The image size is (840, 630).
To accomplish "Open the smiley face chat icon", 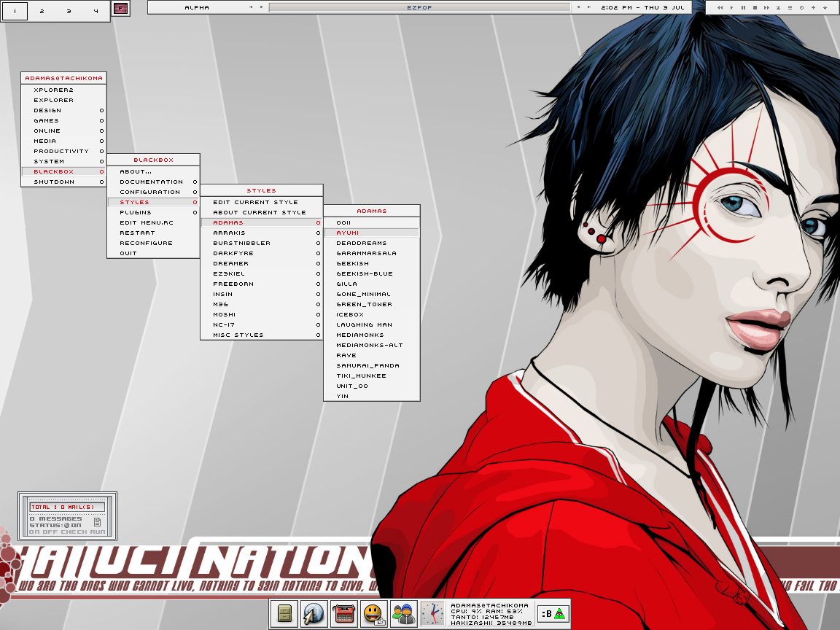I will click(x=373, y=613).
